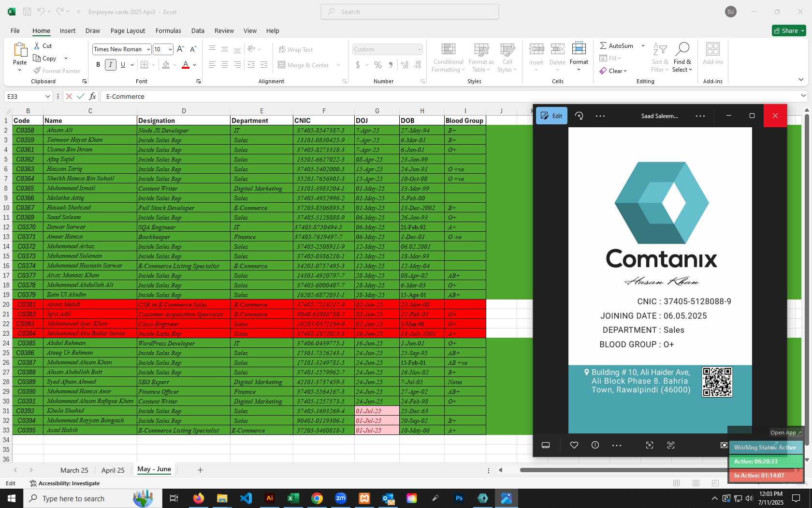Open Conditional Formatting menu
812x508 pixels.
click(x=448, y=58)
